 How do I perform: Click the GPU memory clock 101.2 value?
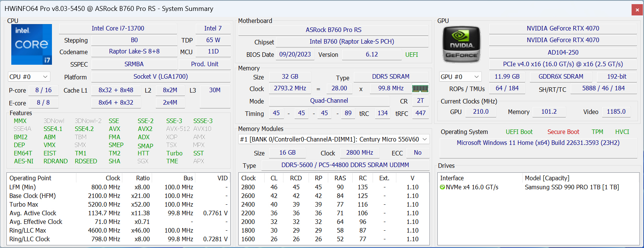[549, 112]
